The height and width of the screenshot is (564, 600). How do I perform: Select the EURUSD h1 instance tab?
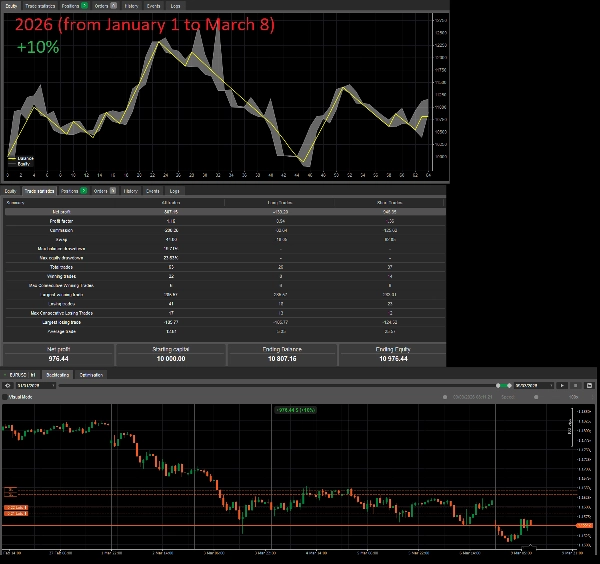tap(22, 375)
